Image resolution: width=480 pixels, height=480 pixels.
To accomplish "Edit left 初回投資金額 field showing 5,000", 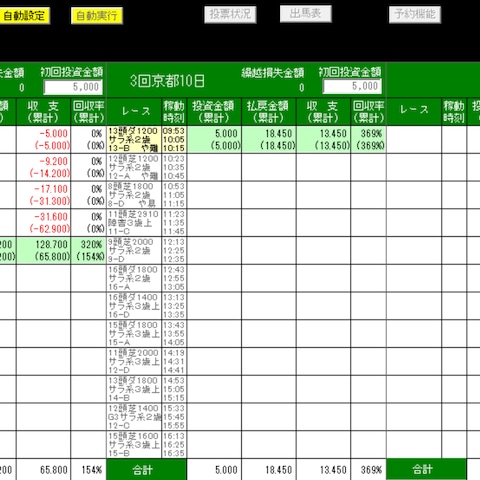I will [x=73, y=87].
